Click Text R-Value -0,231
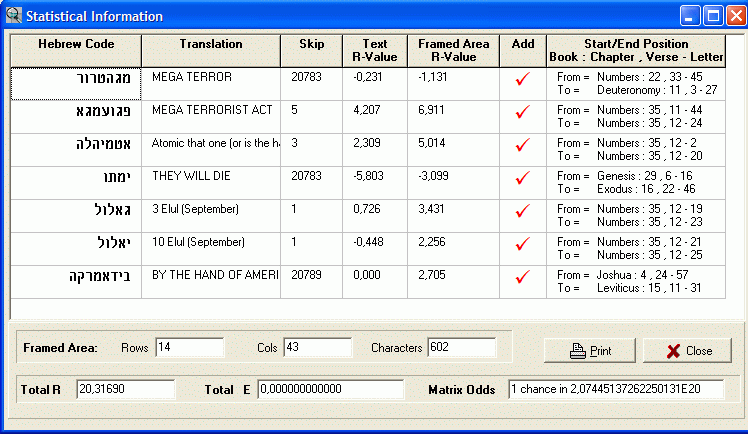748x434 pixels. pyautogui.click(x=367, y=77)
